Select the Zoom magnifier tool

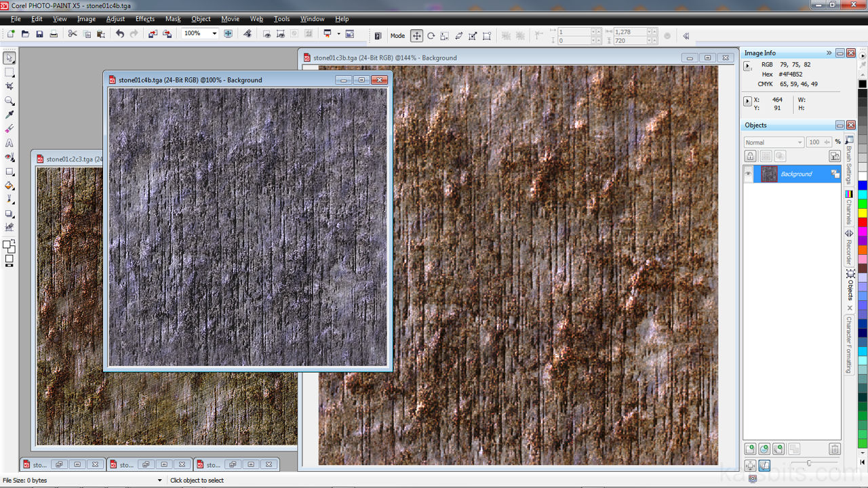tap(9, 100)
